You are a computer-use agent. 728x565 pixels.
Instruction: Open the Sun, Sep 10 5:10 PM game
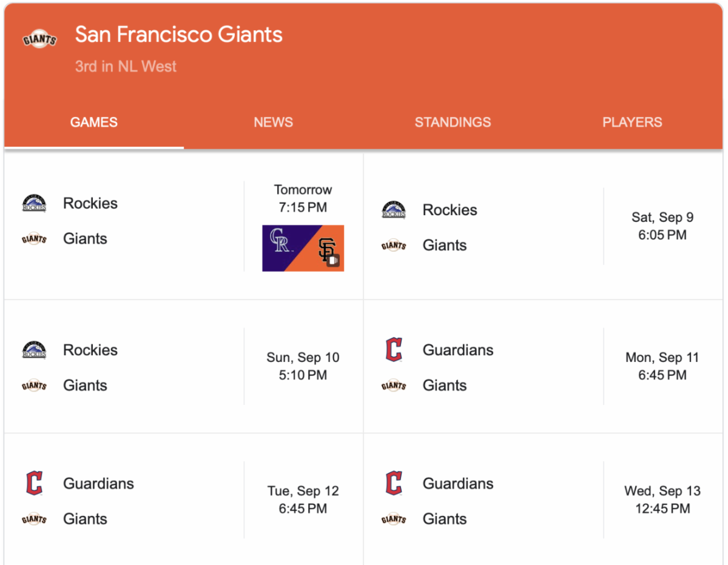click(x=303, y=366)
